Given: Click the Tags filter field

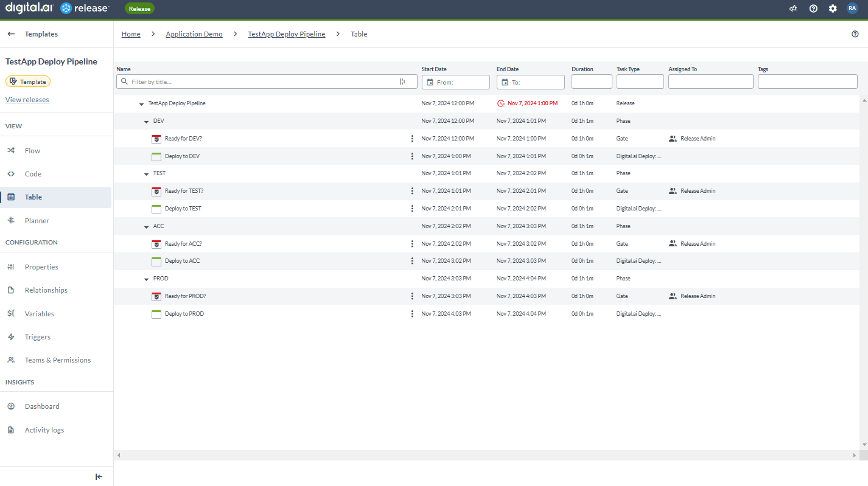Looking at the screenshot, I should pos(808,82).
